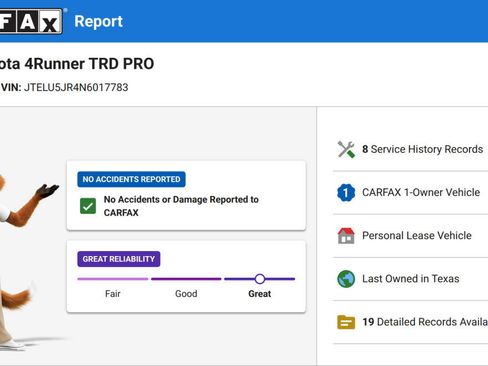Click the Fair reliability label

tap(113, 294)
